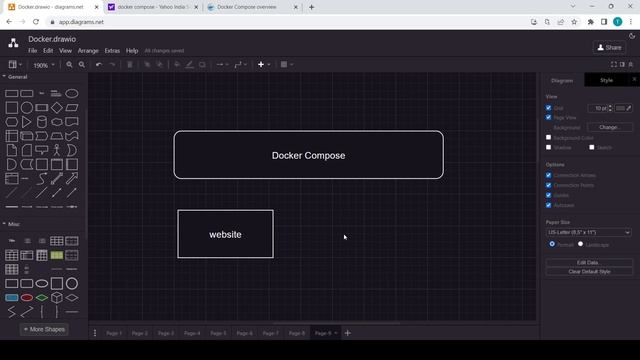Toggle the Guides checkbox

pos(549,195)
